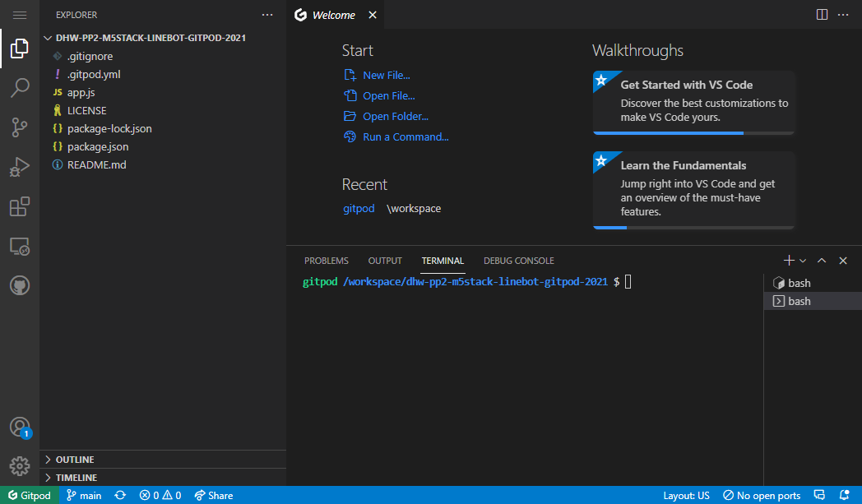Open .gitignore file
Image resolution: width=862 pixels, height=504 pixels.
163,56
